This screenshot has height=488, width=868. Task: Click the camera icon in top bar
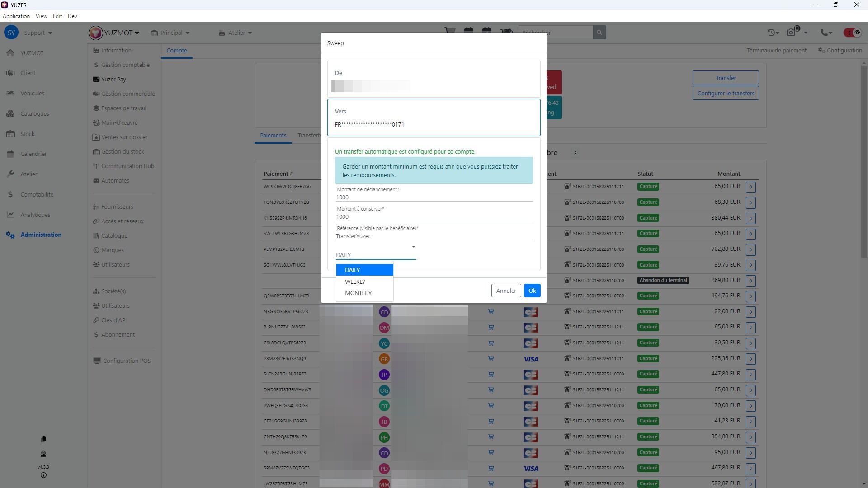coord(791,33)
